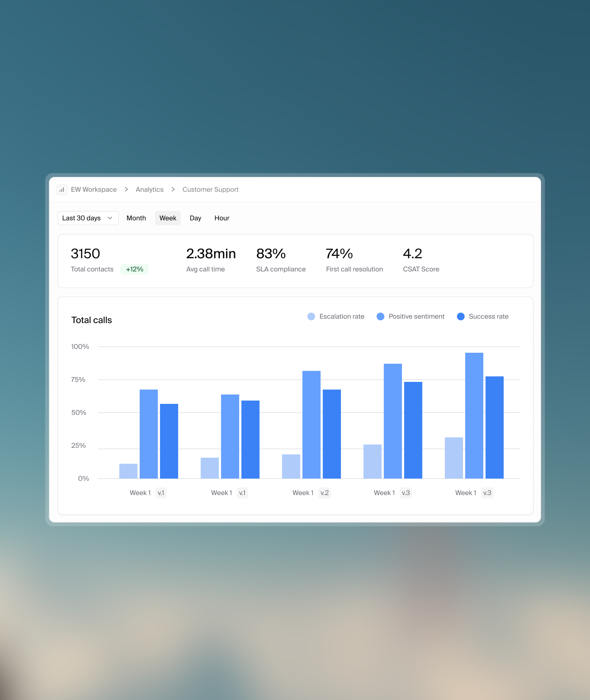Click the v.2 group's positive sentiment bar

pos(311,425)
